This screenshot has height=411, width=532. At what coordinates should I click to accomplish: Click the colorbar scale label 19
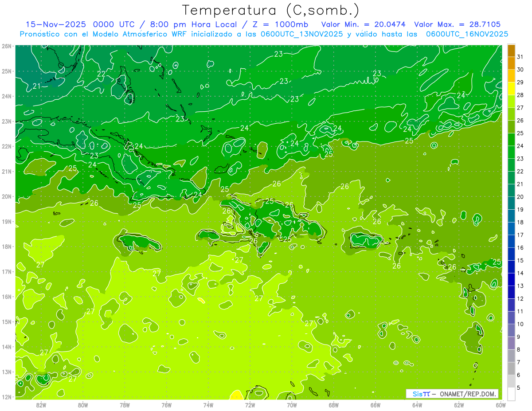point(520,209)
